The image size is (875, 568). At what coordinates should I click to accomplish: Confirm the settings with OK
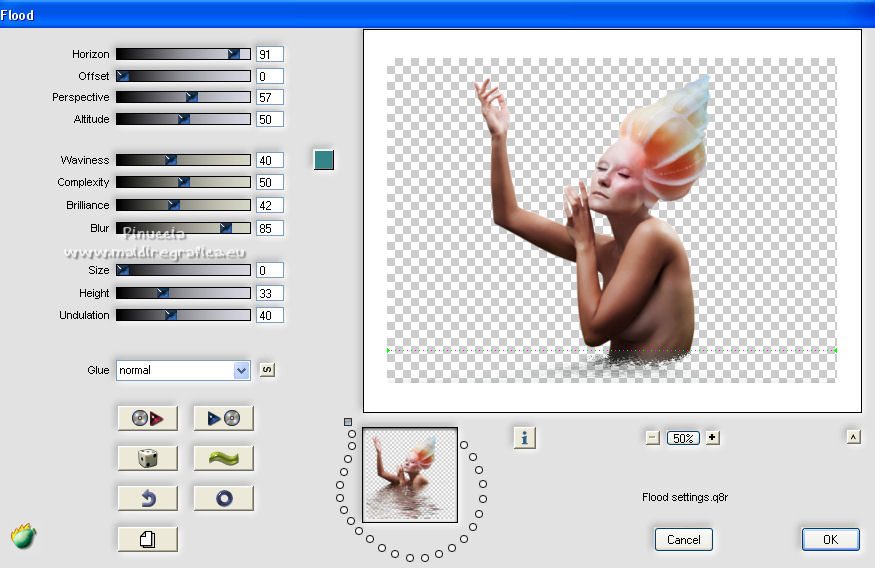click(x=830, y=540)
